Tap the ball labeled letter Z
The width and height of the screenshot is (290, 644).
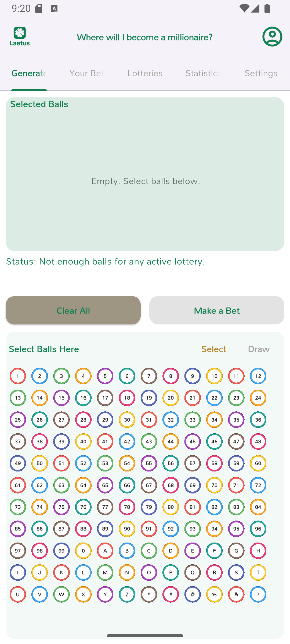127,594
